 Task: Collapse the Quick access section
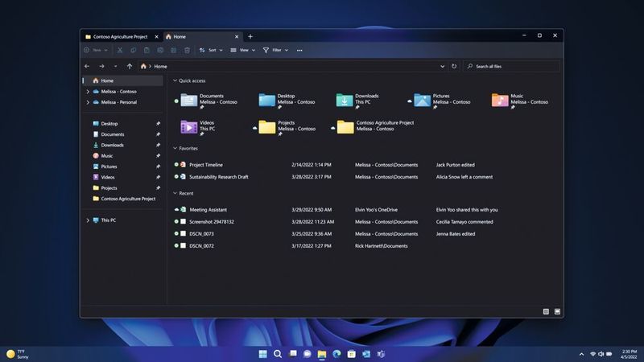(175, 81)
